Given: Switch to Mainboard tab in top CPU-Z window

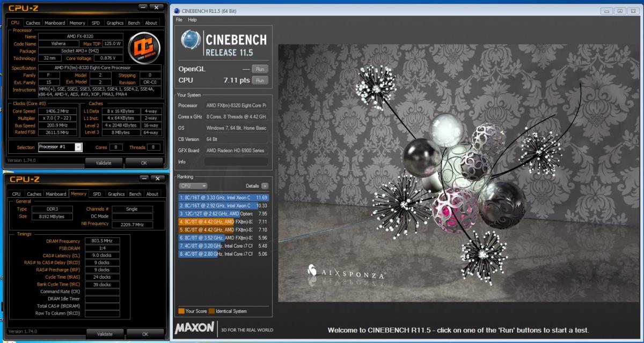Looking at the screenshot, I should (x=55, y=23).
